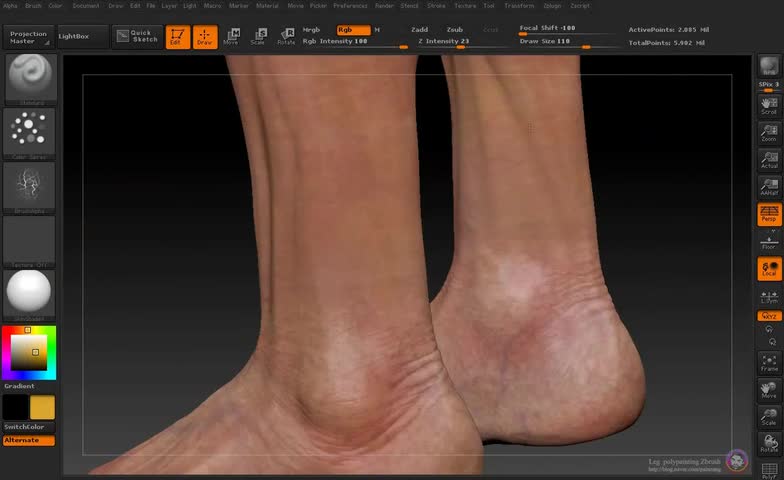
Task: Click SwitchColor button
Action: pos(29,427)
